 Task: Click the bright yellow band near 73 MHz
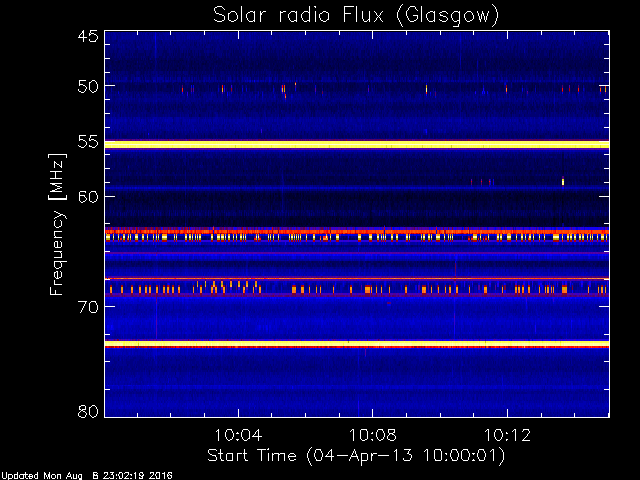pyautogui.click(x=357, y=344)
